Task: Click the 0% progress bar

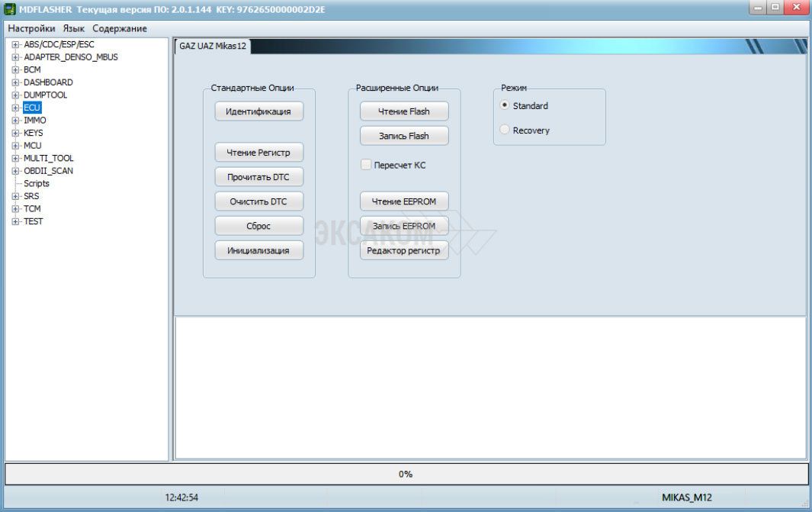Action: 406,474
